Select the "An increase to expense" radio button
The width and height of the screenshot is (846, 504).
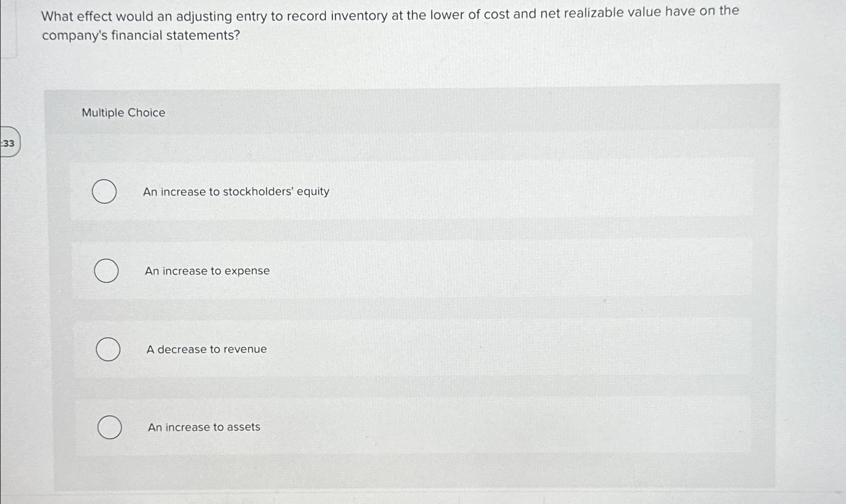tap(106, 271)
